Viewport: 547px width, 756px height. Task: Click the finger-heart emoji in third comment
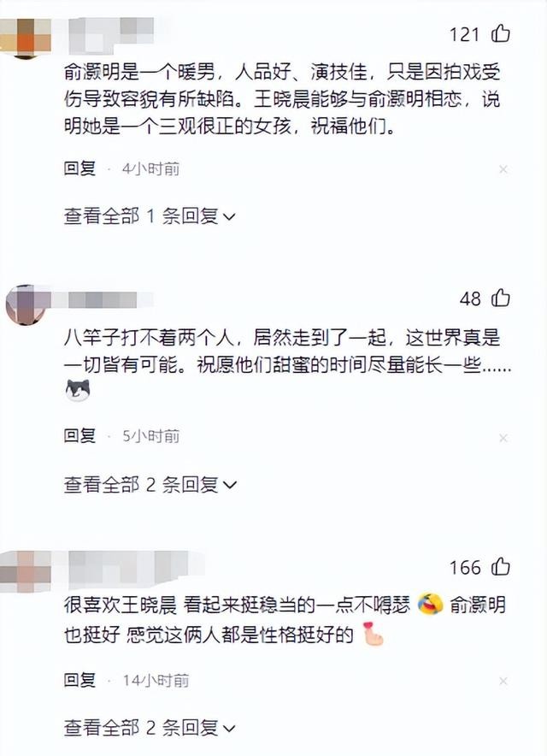pos(373,635)
